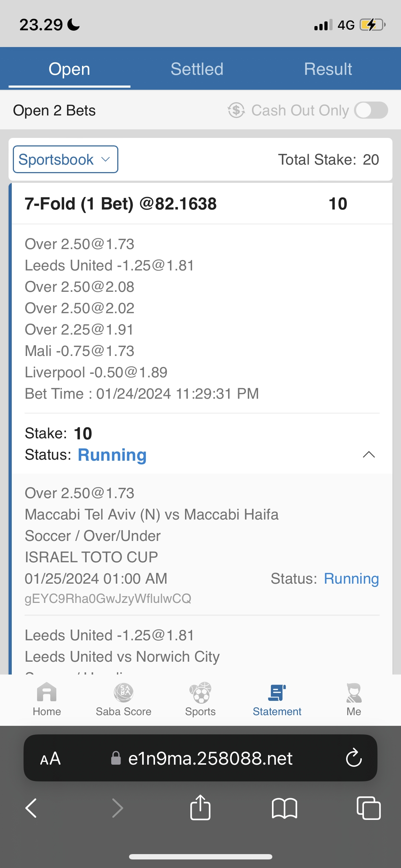The height and width of the screenshot is (868, 401).
Task: Open the Home icon in bottom navigation
Action: [47, 693]
